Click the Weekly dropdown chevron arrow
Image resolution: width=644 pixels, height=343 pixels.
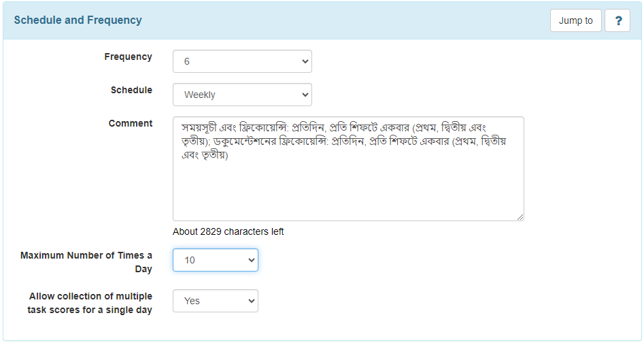coord(305,95)
